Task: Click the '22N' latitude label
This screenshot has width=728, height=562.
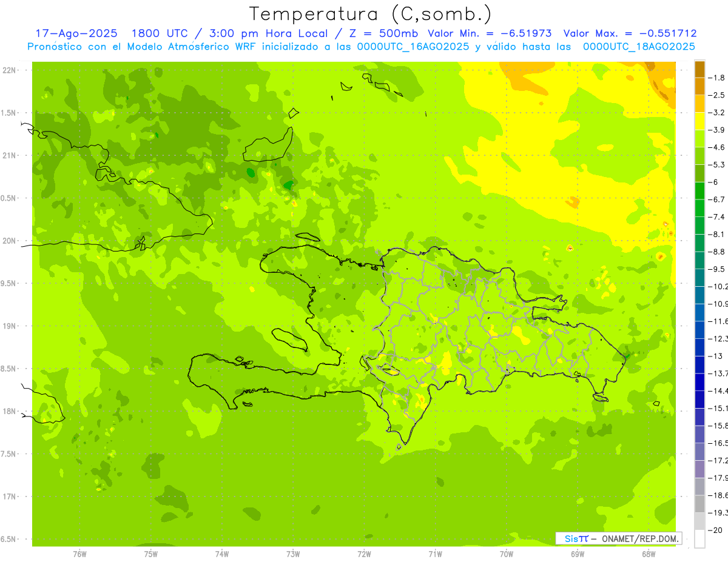Action: [9, 70]
